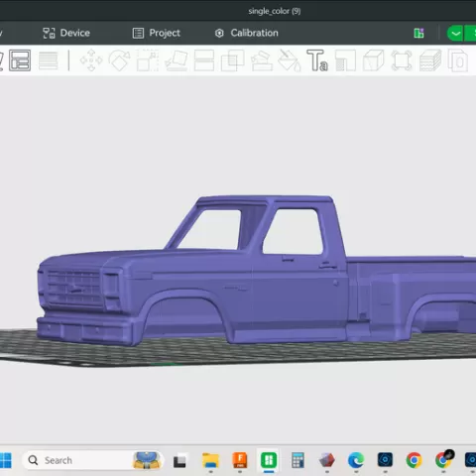The image size is (476, 476).
Task: Click the single_color (9) title text
Action: point(275,11)
